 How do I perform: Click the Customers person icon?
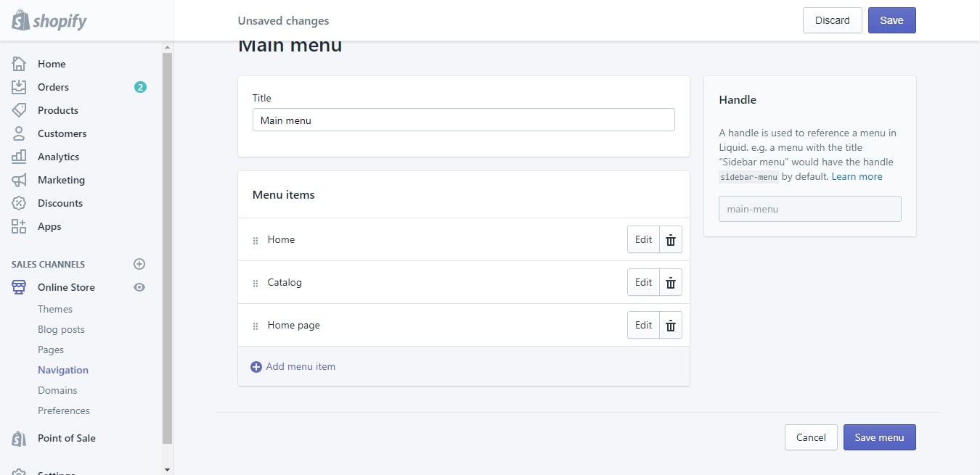19,133
